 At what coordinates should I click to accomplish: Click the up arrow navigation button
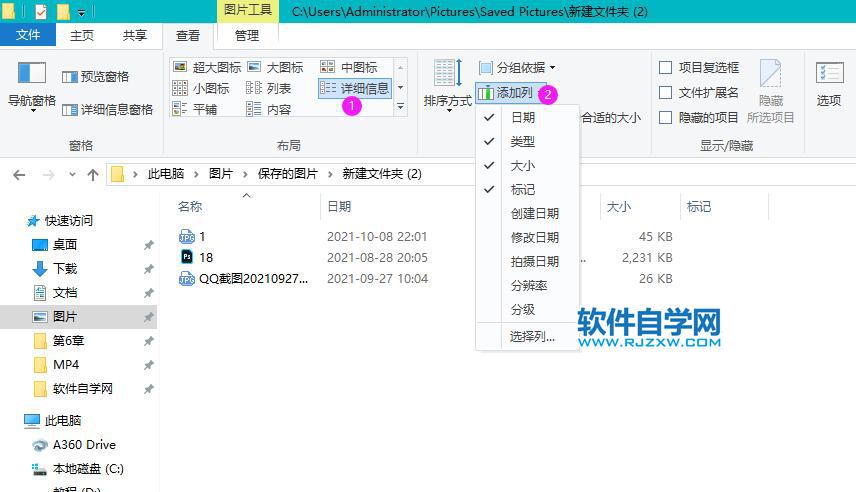click(93, 174)
